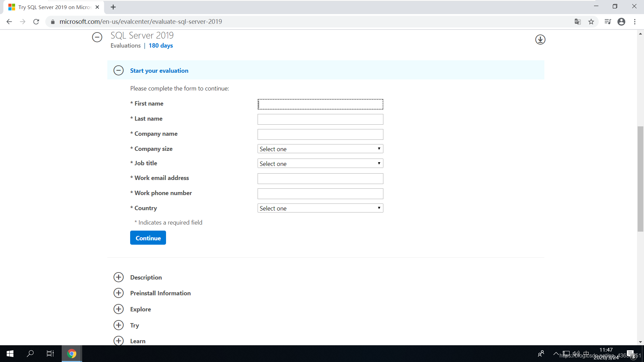Open the Job title dropdown
The width and height of the screenshot is (644, 362).
(x=320, y=164)
